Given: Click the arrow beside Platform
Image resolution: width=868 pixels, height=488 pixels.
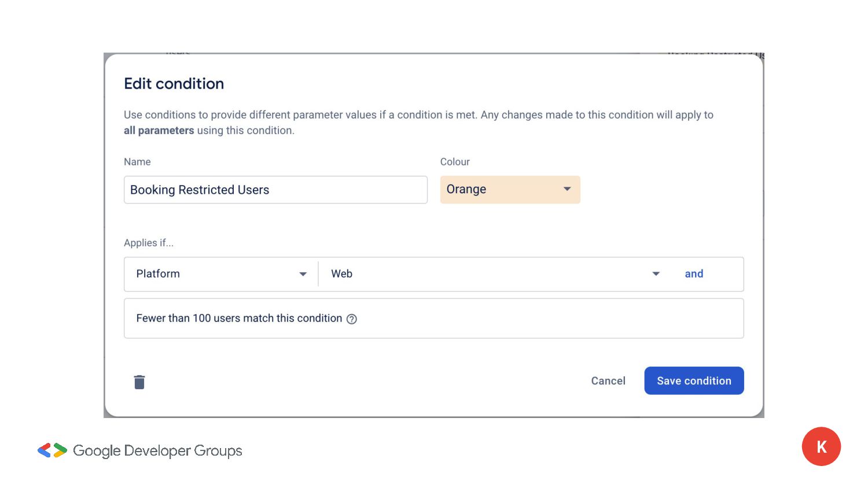Looking at the screenshot, I should click(x=303, y=274).
